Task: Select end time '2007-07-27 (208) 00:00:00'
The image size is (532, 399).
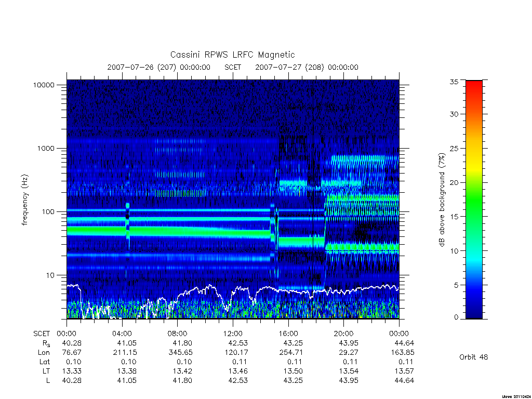Action: click(307, 67)
